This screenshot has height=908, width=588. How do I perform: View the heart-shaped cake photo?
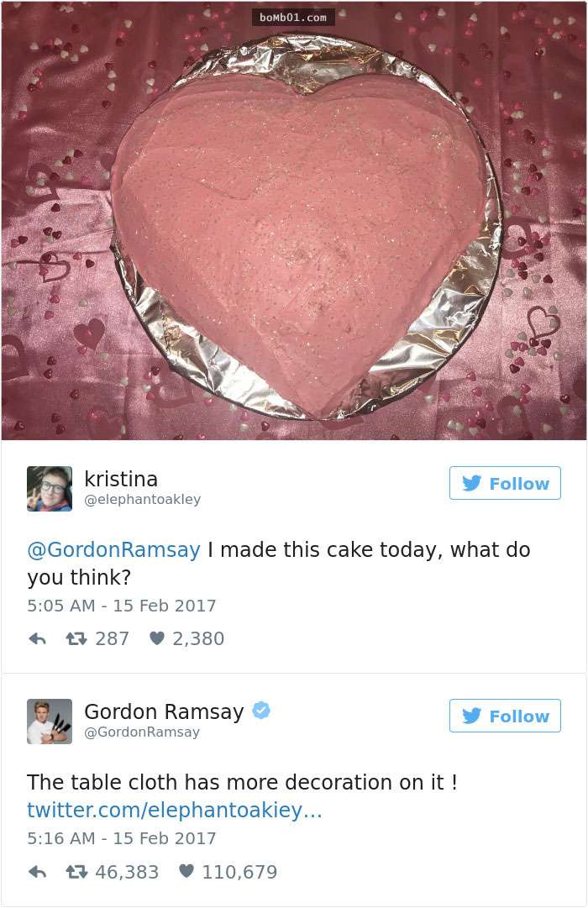pyautogui.click(x=294, y=221)
